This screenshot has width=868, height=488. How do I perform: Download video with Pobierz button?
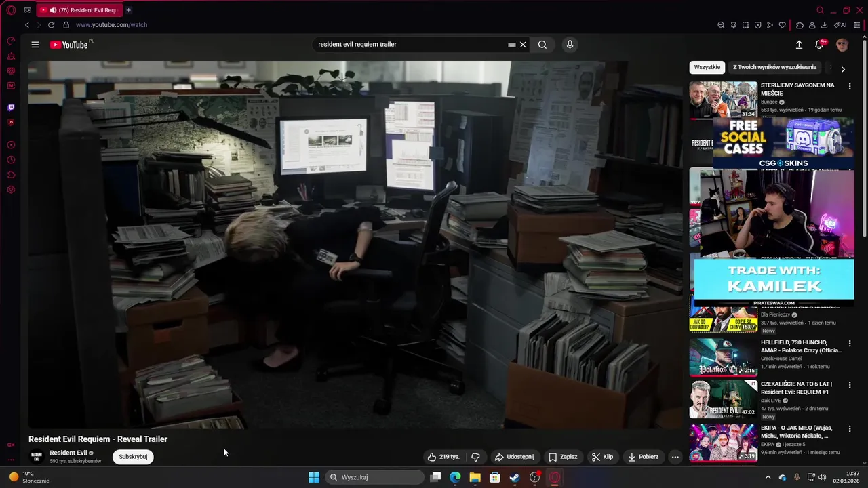pos(644,457)
